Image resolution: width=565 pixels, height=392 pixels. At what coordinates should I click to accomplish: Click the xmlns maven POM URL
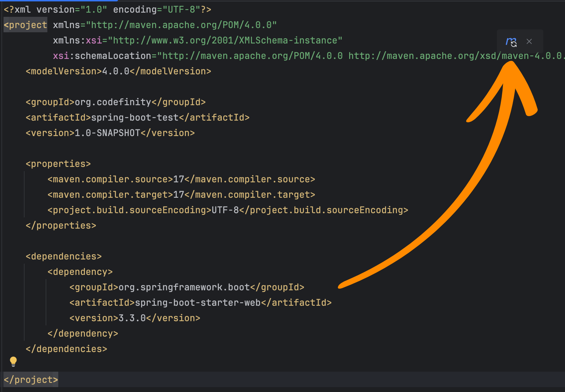(181, 25)
